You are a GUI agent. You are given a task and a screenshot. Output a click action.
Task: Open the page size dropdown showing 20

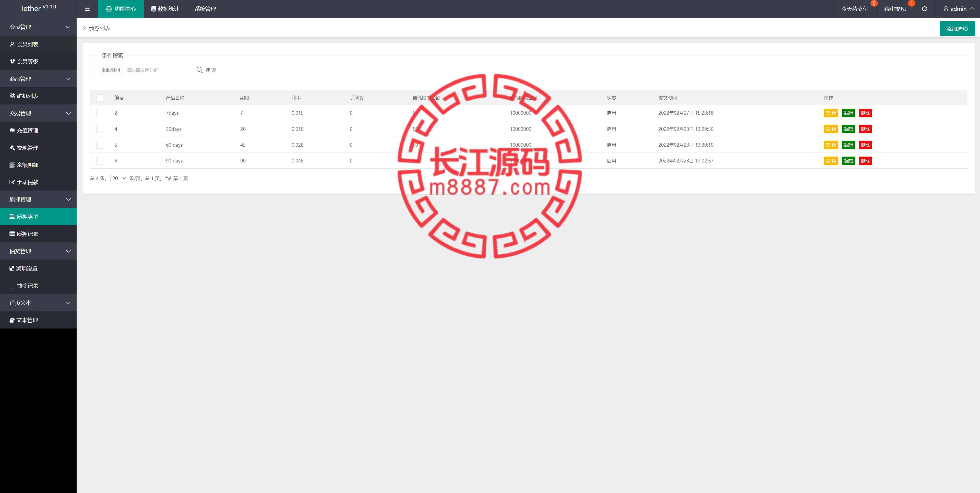pyautogui.click(x=119, y=178)
